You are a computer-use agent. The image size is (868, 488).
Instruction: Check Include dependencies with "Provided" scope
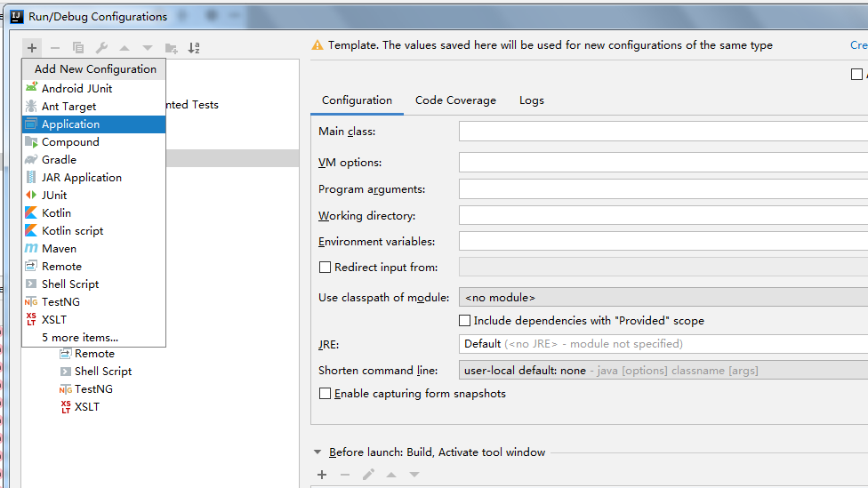tap(465, 320)
